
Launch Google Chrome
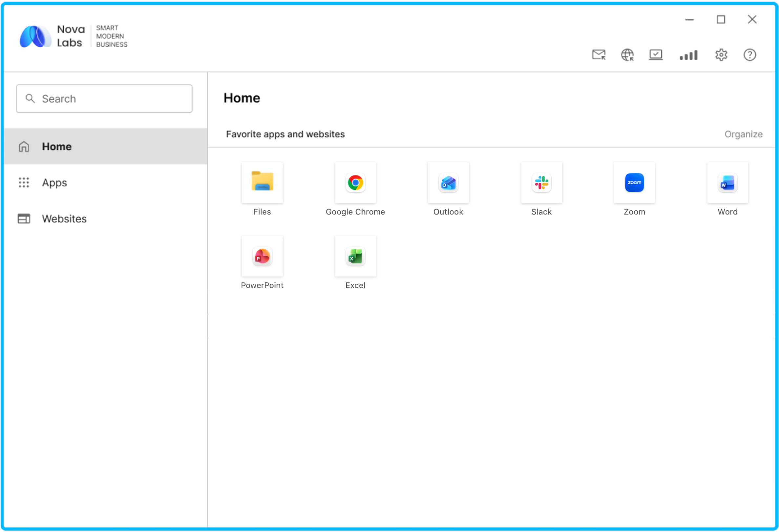(355, 183)
